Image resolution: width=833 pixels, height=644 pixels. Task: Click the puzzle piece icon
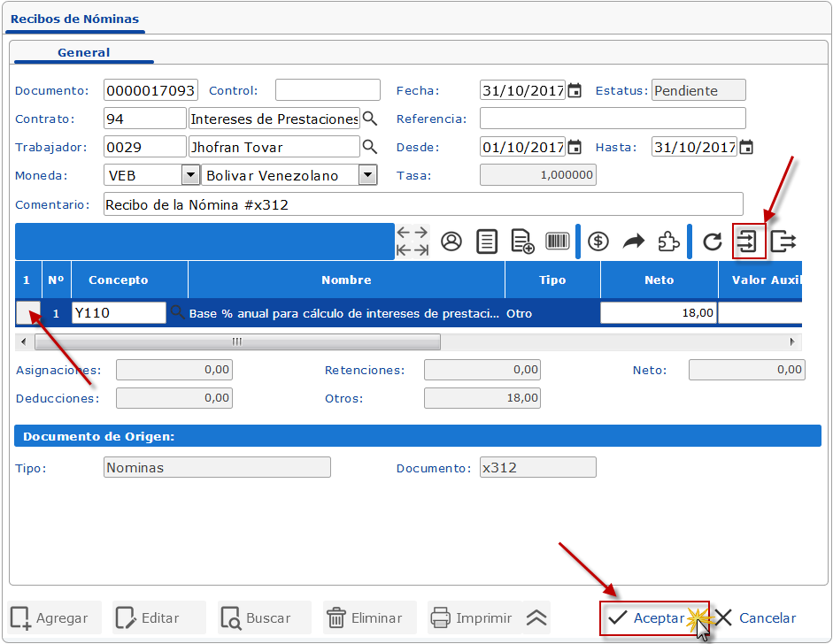[x=669, y=241]
